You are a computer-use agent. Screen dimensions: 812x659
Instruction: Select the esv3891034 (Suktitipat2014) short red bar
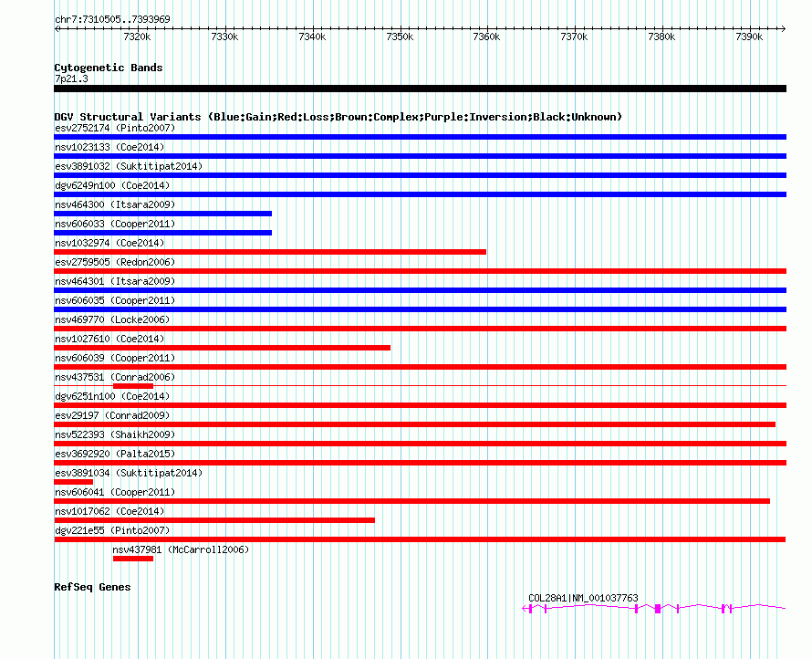point(74,482)
